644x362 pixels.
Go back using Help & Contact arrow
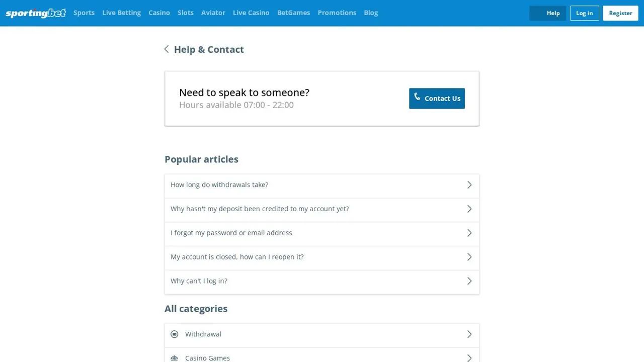[x=167, y=49]
